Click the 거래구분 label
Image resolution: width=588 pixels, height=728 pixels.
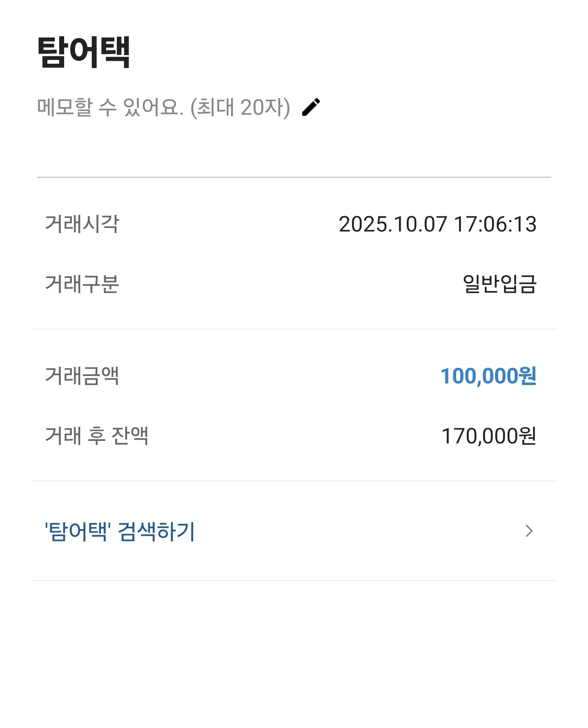point(82,284)
